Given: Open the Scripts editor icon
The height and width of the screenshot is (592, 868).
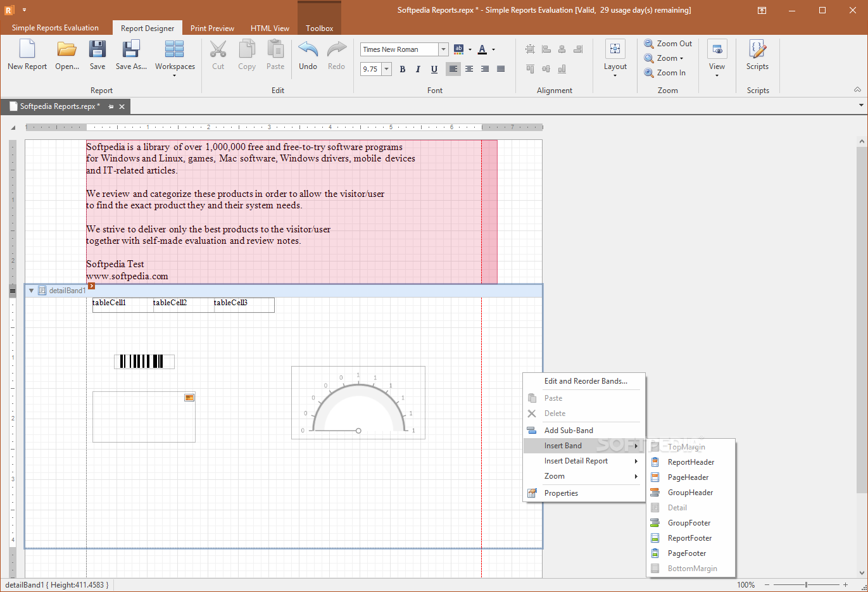Looking at the screenshot, I should pyautogui.click(x=757, y=49).
